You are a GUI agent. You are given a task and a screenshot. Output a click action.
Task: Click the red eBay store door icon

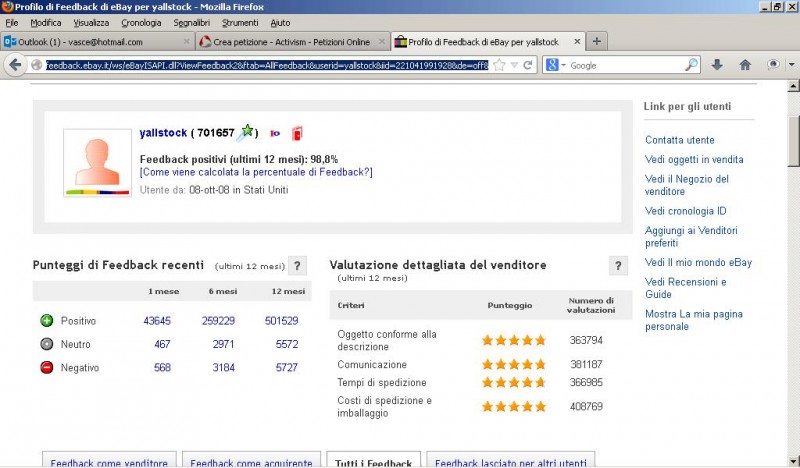pyautogui.click(x=297, y=133)
